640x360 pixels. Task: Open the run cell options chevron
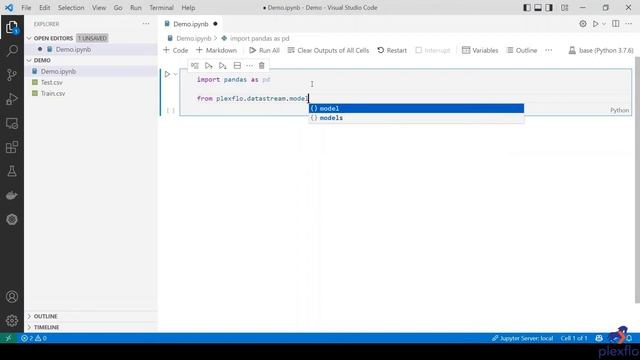[x=176, y=74]
